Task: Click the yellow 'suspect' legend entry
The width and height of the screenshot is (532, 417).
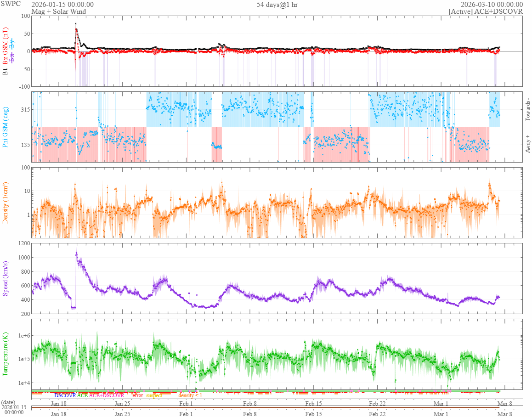Action: (x=154, y=395)
